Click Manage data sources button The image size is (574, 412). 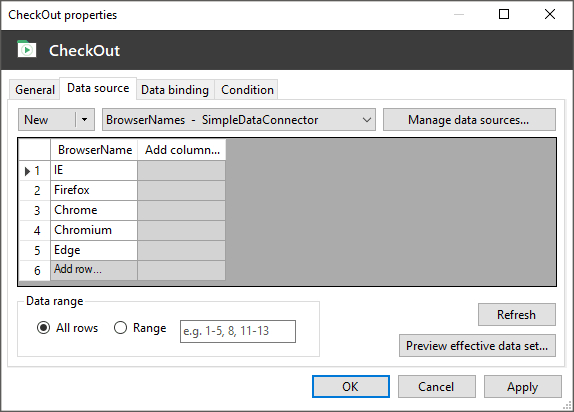coord(469,120)
